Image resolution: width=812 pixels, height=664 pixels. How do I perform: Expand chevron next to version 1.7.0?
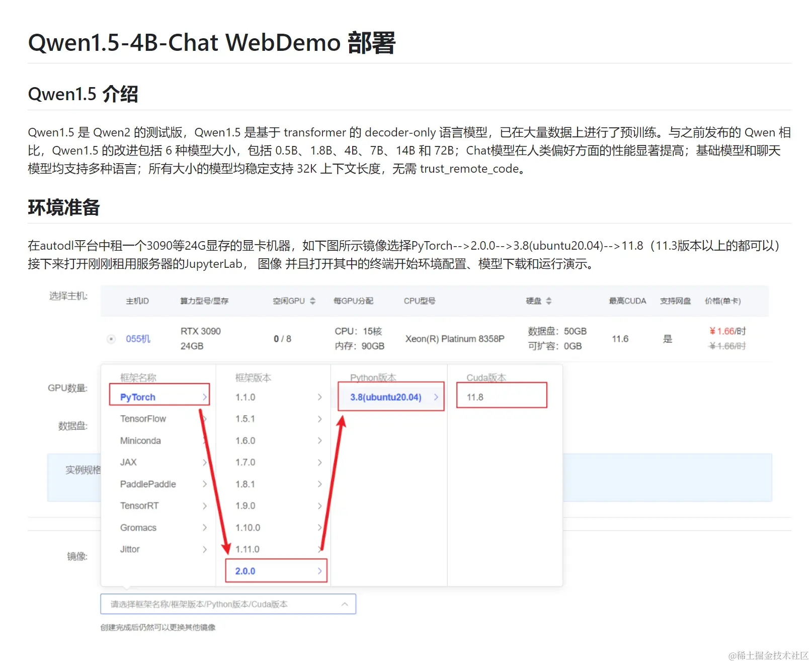click(319, 462)
